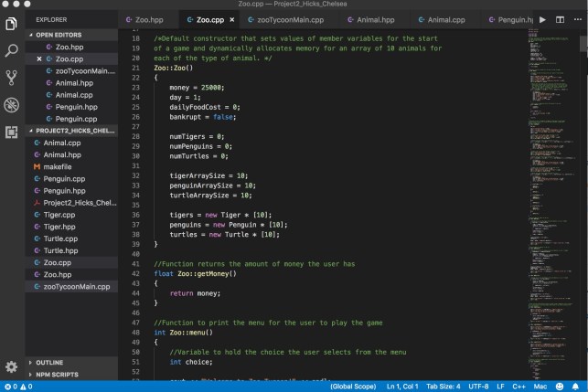Click the run play icon in tab bar
588x392 pixels.
pos(543,18)
